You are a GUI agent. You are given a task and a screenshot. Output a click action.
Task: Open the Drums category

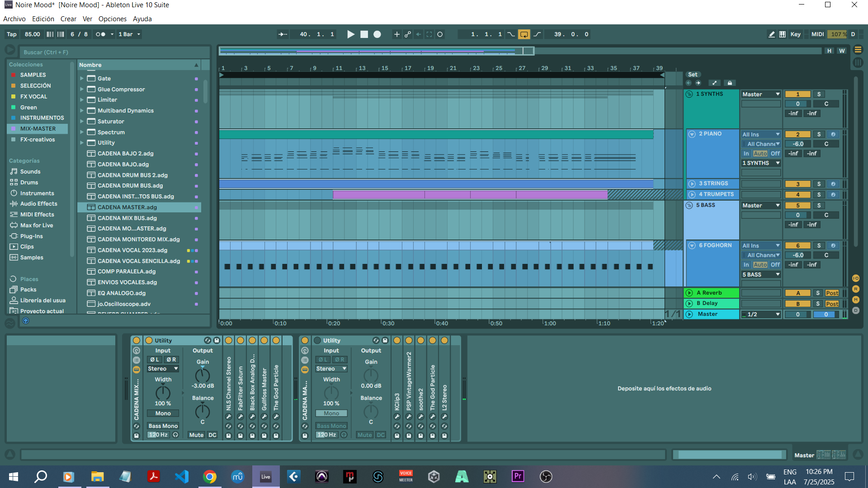pos(29,183)
